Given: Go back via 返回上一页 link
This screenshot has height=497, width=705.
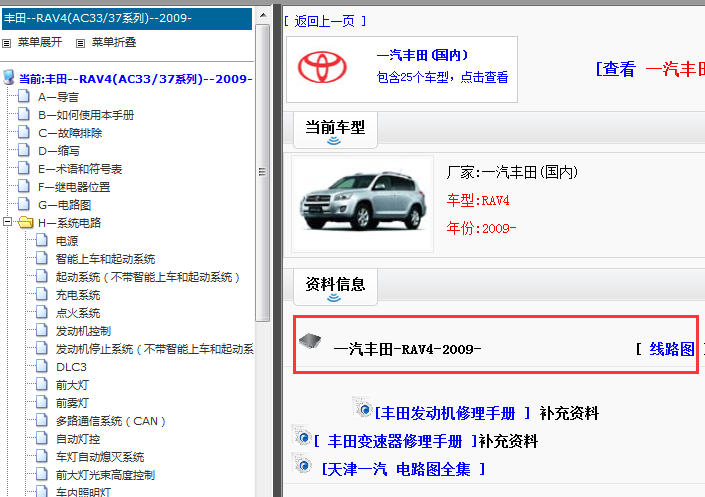Looking at the screenshot, I should pos(325,21).
